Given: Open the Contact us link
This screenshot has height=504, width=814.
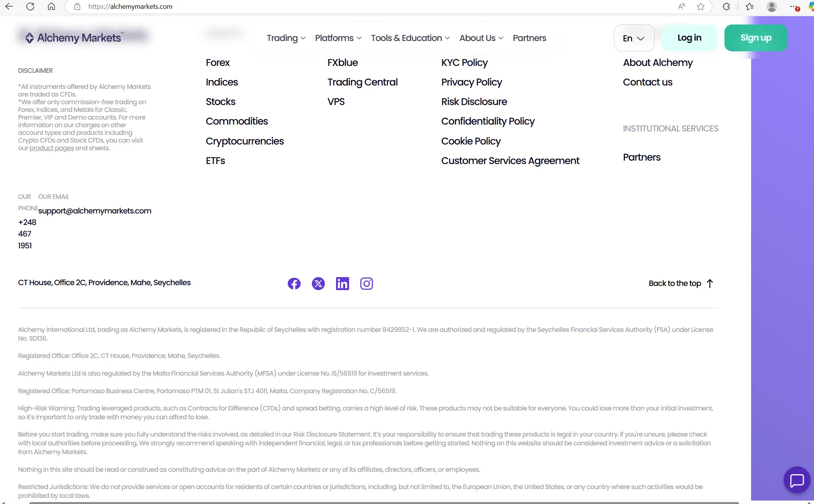Looking at the screenshot, I should pyautogui.click(x=648, y=82).
